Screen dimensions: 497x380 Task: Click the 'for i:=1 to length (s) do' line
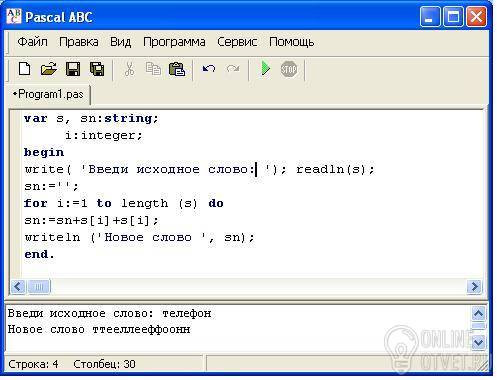pyautogui.click(x=124, y=203)
